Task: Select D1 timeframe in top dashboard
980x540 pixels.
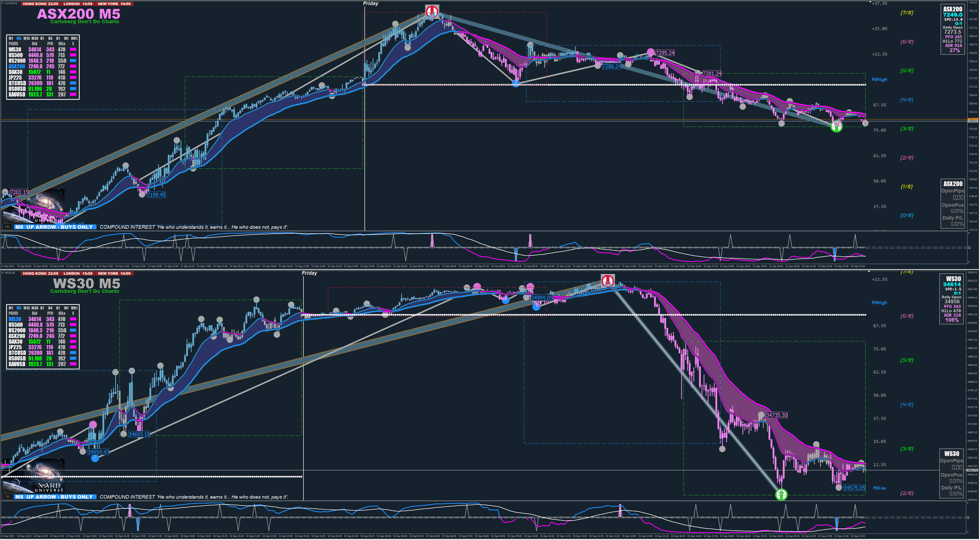Action: [x=58, y=38]
